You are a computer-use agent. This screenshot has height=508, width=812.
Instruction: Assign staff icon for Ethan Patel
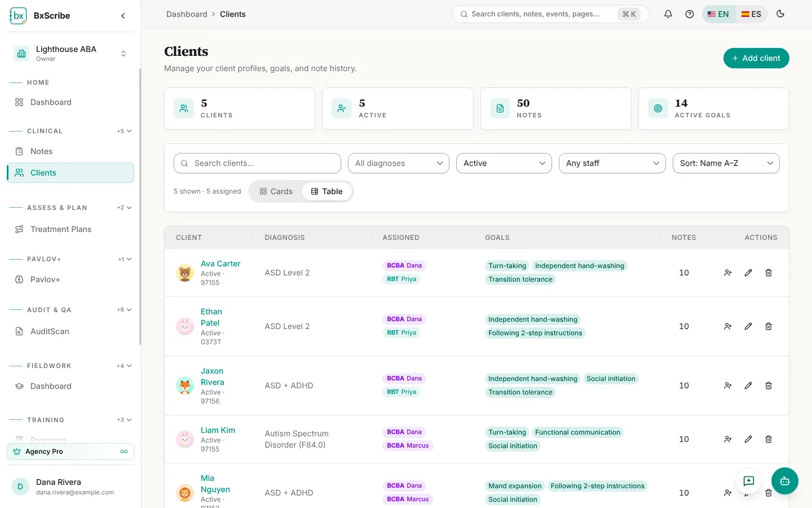click(728, 326)
